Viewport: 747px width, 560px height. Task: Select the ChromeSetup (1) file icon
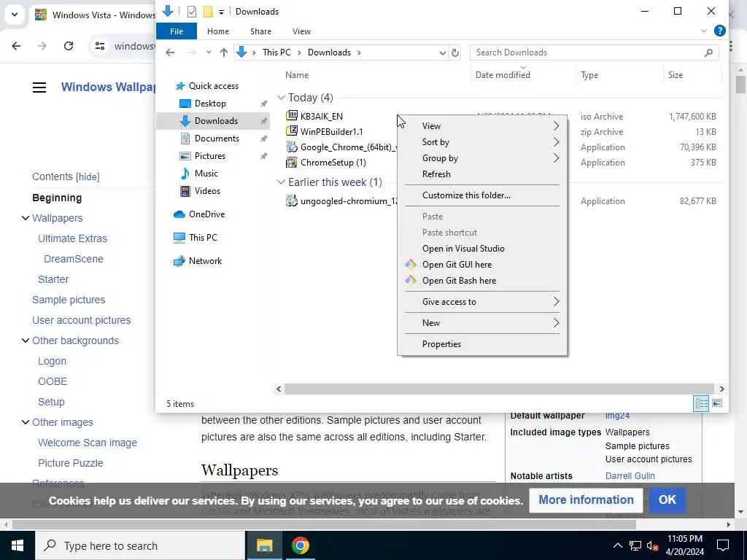click(292, 163)
